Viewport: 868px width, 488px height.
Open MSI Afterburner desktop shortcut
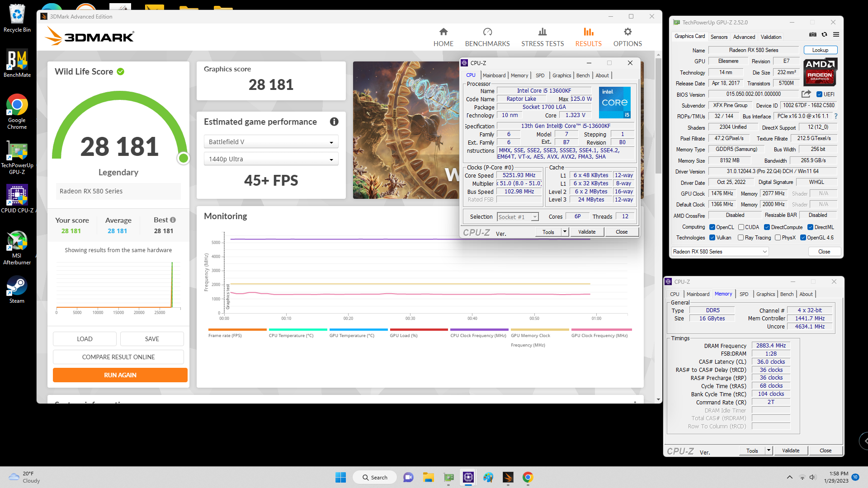pyautogui.click(x=17, y=248)
